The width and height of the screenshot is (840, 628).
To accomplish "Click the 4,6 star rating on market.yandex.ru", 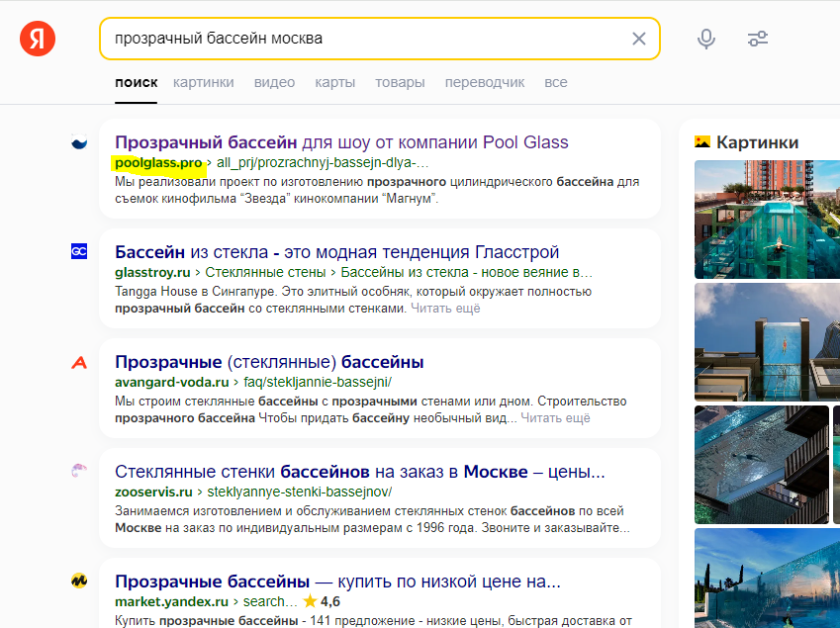I will click(x=324, y=599).
